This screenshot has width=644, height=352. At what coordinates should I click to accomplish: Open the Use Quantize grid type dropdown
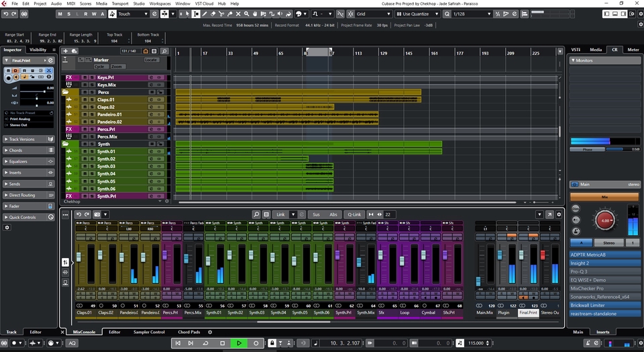tap(417, 13)
